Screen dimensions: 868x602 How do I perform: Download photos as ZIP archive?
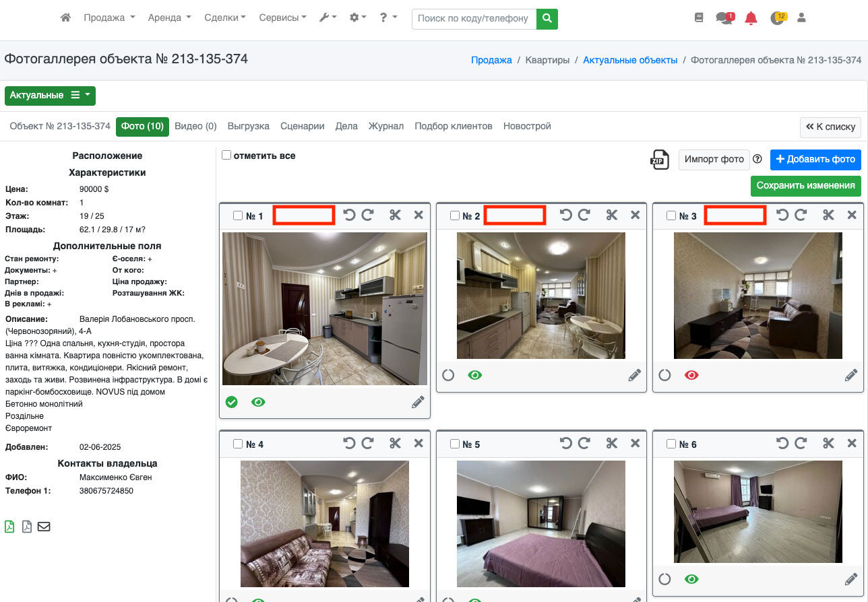pyautogui.click(x=659, y=160)
